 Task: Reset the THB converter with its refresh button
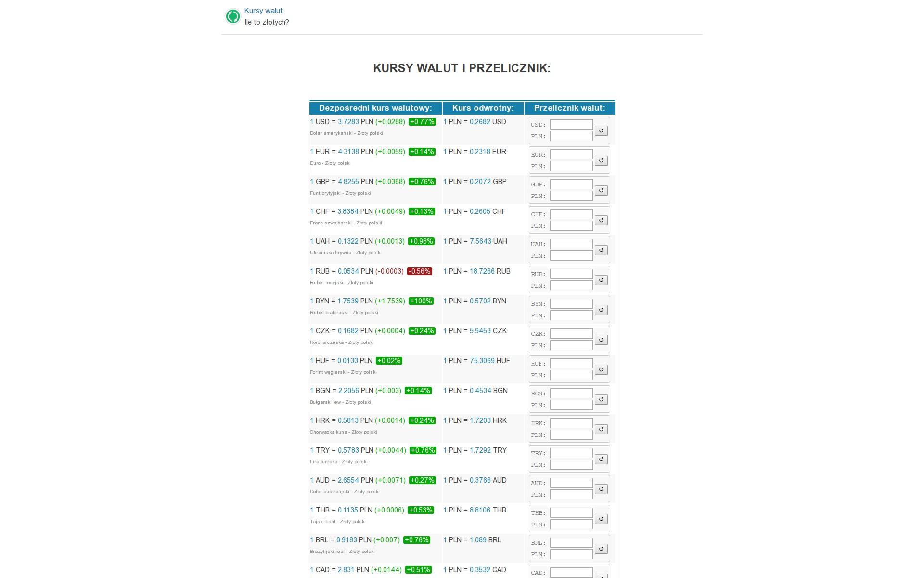601,519
